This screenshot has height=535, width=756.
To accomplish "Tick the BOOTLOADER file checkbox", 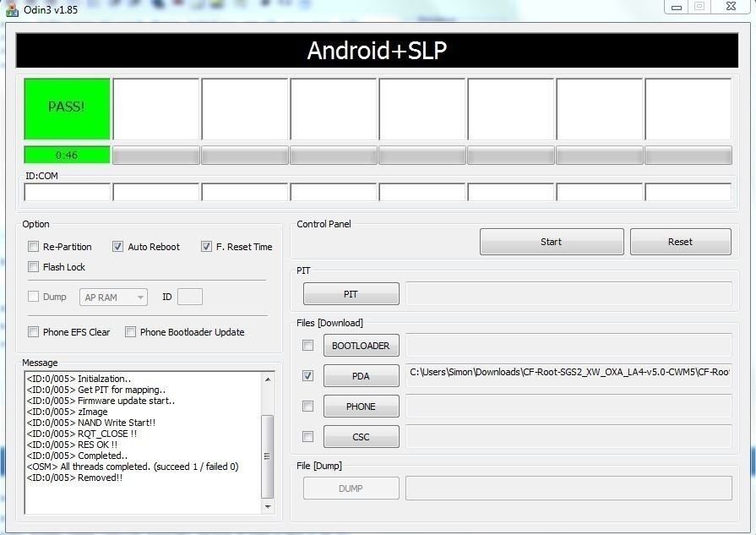I will tap(307, 346).
